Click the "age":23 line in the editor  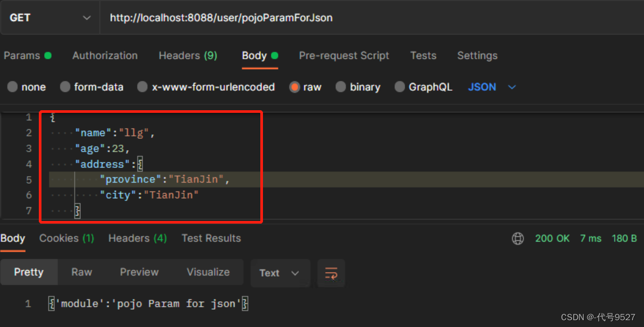(102, 149)
